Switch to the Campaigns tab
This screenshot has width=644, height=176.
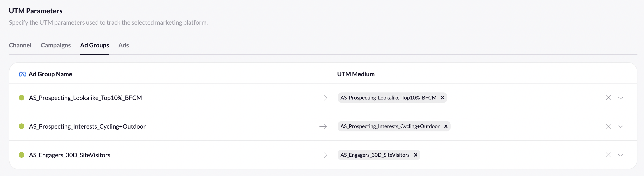tap(56, 45)
